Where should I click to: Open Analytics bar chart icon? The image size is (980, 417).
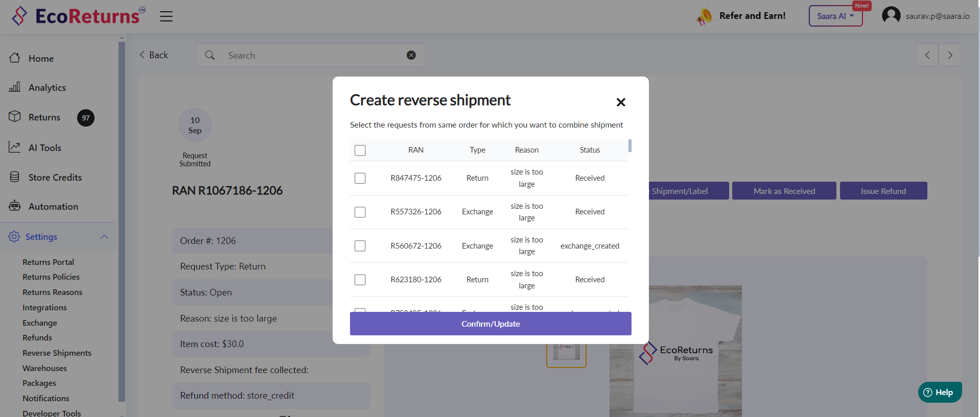coord(15,87)
